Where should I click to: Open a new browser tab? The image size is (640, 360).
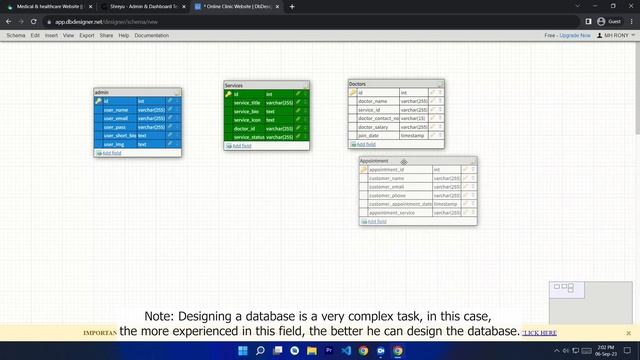(292, 7)
